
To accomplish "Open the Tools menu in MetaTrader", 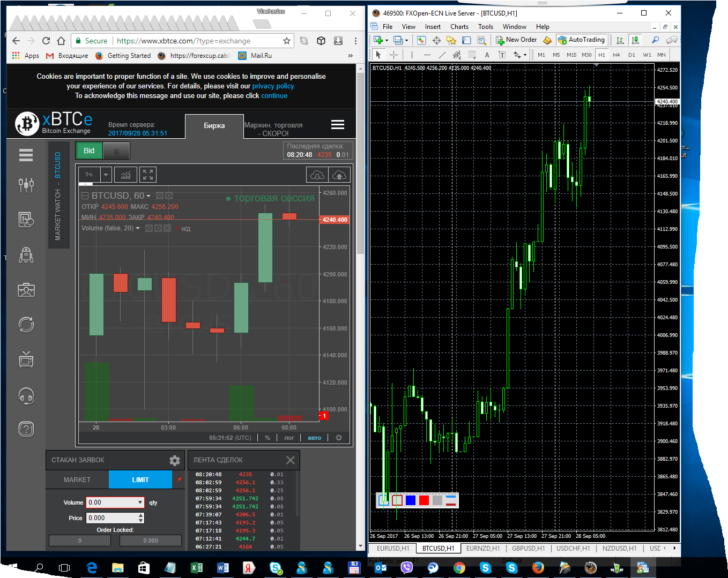I will (486, 27).
